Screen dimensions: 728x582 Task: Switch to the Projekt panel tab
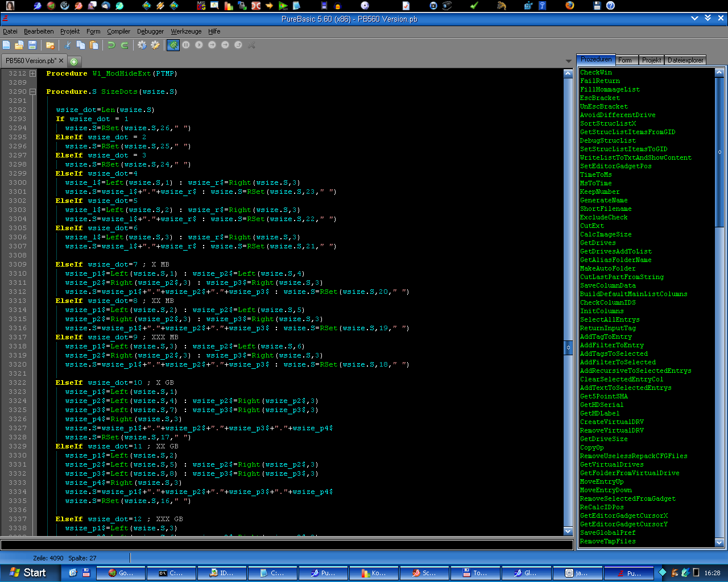pos(651,60)
